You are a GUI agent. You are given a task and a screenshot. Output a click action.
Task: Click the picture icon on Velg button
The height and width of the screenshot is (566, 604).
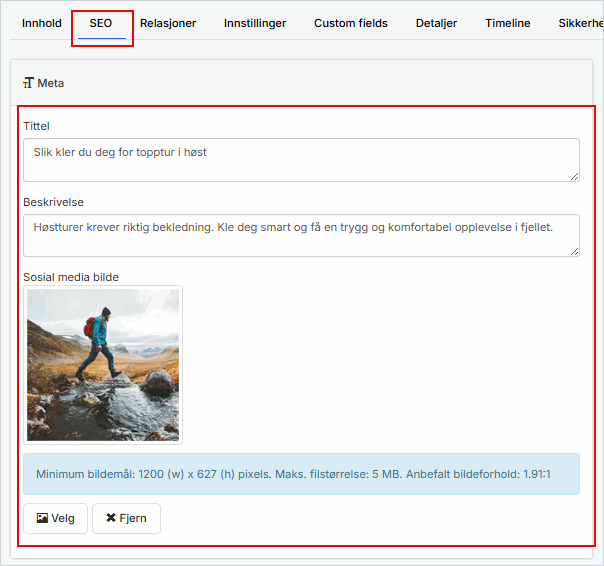pyautogui.click(x=42, y=519)
